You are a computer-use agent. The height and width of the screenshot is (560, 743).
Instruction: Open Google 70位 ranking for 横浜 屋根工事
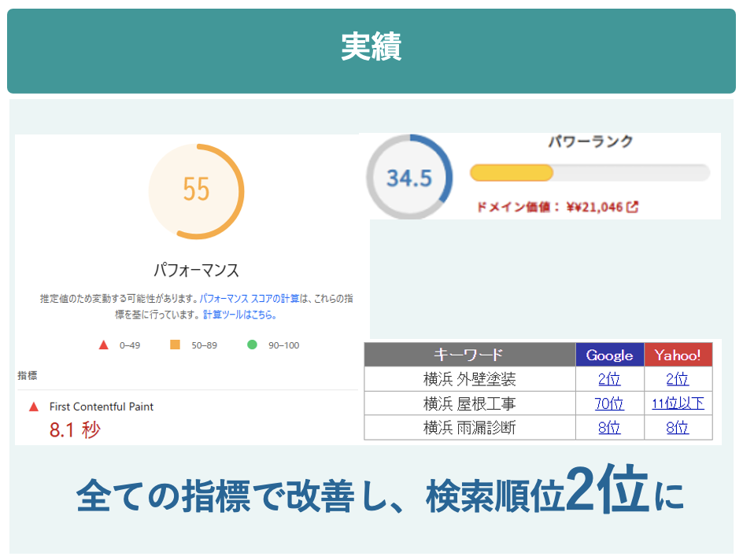click(609, 403)
